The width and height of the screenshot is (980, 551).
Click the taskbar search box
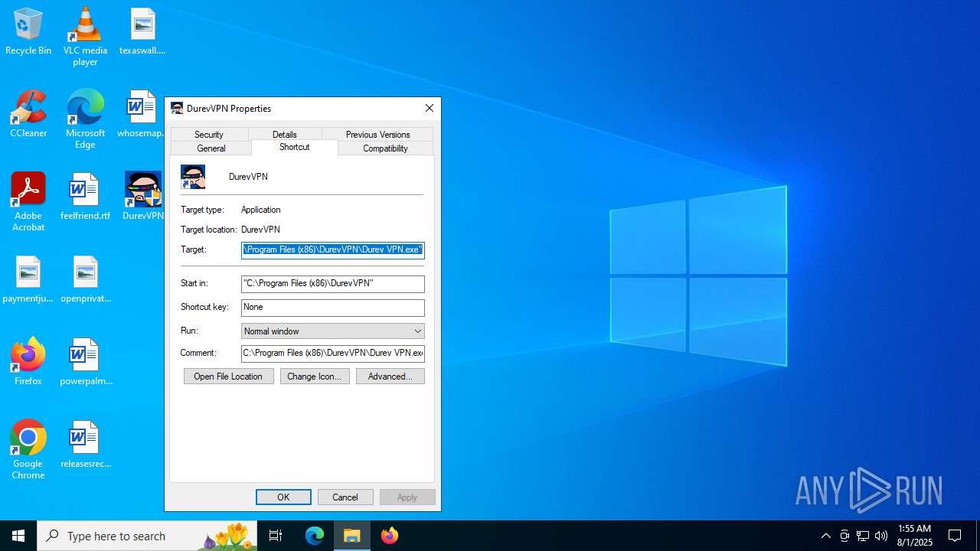point(149,536)
